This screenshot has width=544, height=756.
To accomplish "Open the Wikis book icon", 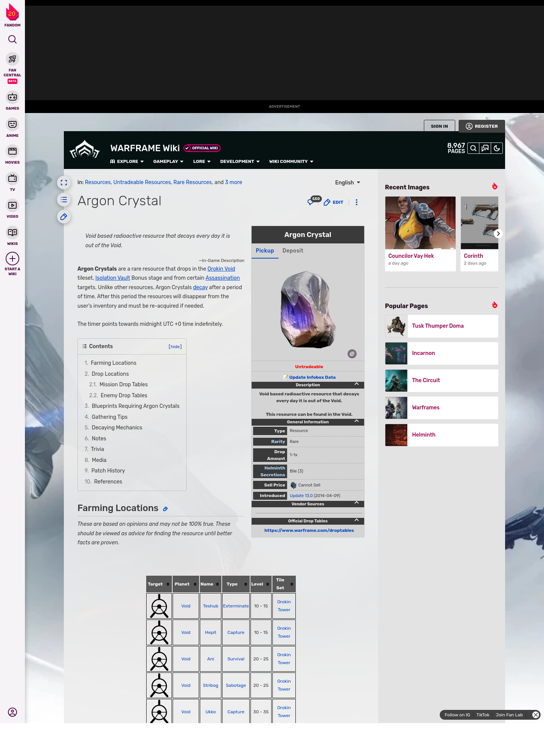I will pyautogui.click(x=12, y=232).
